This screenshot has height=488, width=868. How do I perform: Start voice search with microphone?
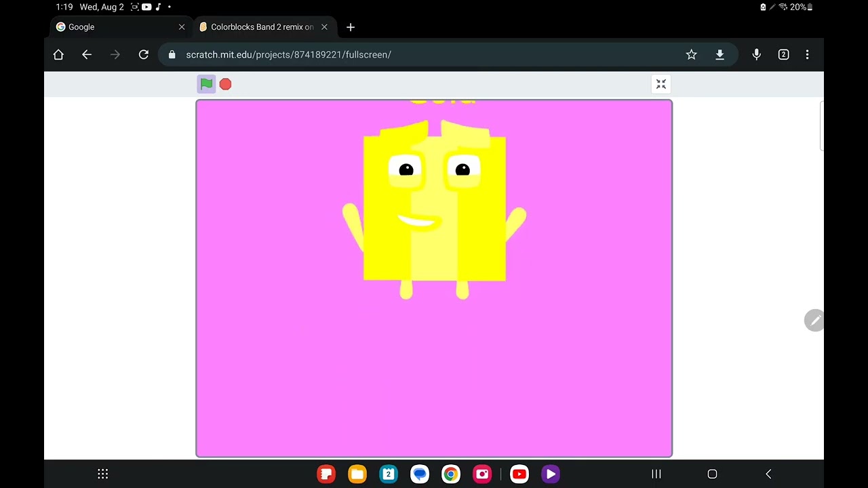757,54
